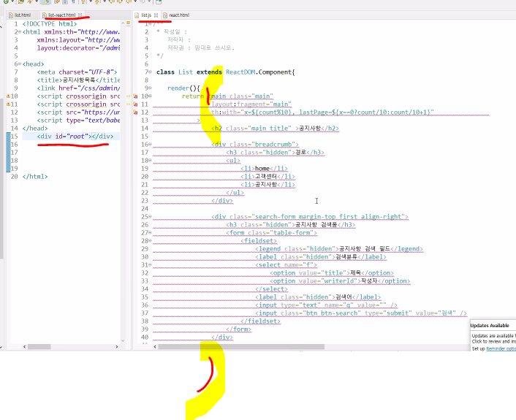Fold the return main block at line 10
This screenshot has height=420, width=516.
(x=150, y=96)
